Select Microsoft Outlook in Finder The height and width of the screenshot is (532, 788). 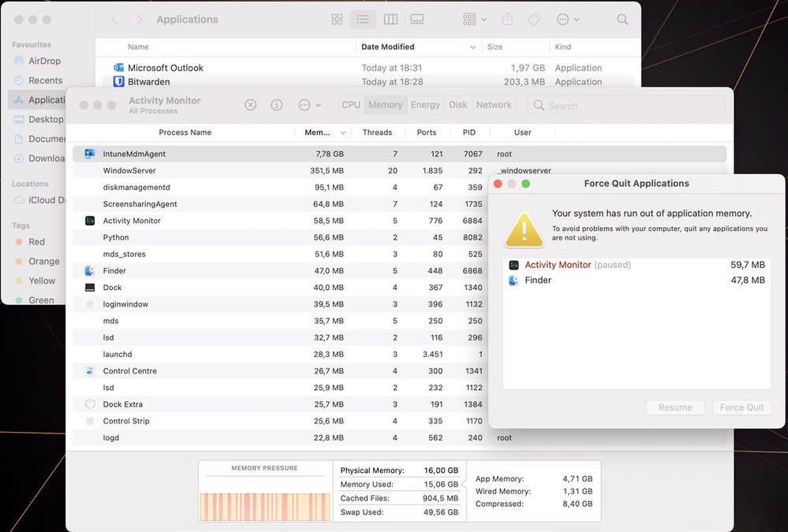[x=368, y=68]
